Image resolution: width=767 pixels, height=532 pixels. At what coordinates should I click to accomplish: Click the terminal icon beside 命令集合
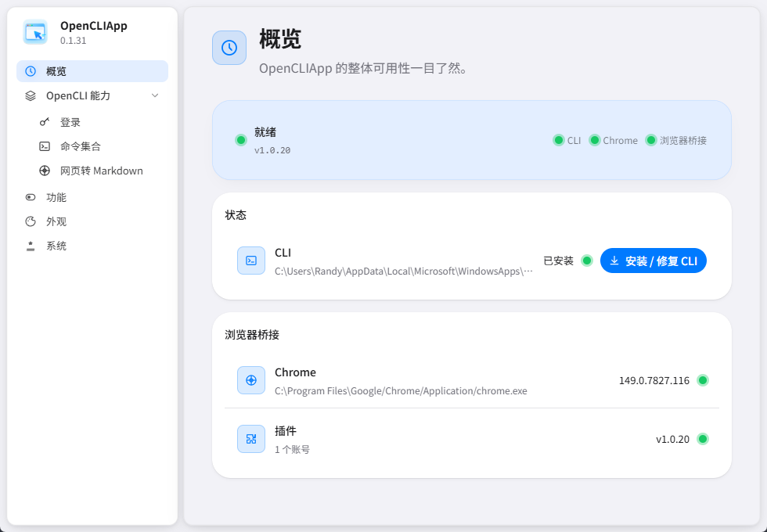point(45,146)
